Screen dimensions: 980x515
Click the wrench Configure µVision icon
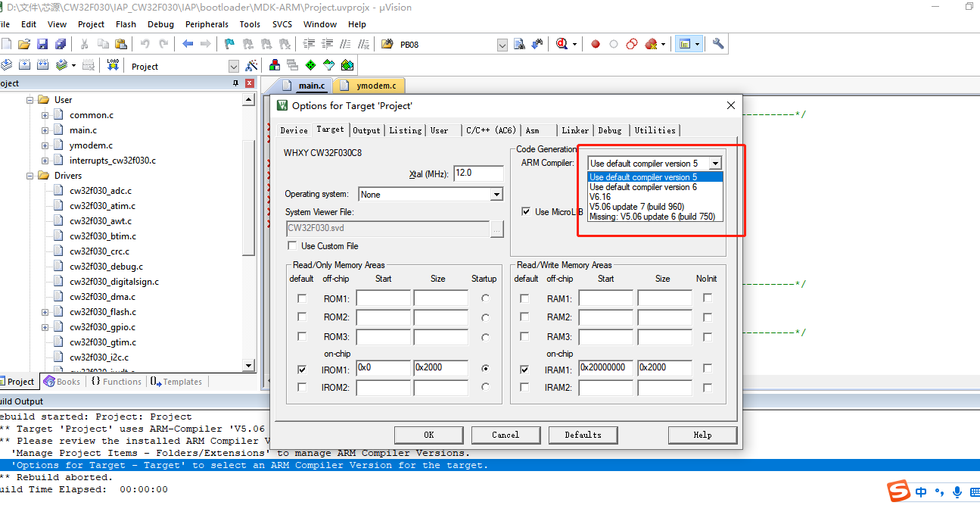(x=719, y=43)
